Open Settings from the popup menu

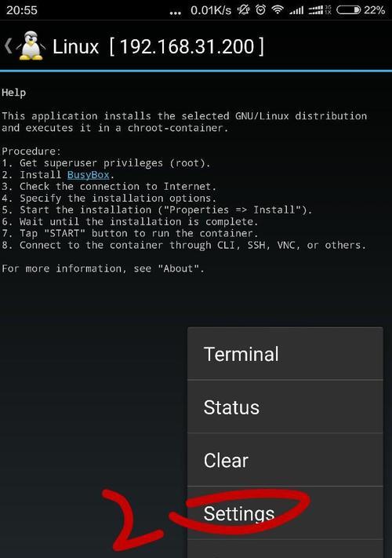click(285, 512)
